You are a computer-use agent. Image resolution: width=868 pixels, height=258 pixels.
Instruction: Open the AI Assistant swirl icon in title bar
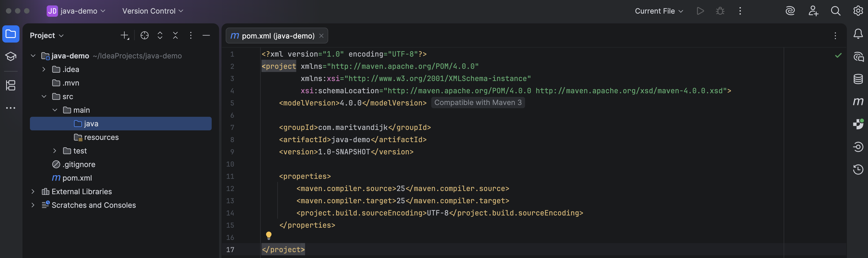[x=790, y=11]
